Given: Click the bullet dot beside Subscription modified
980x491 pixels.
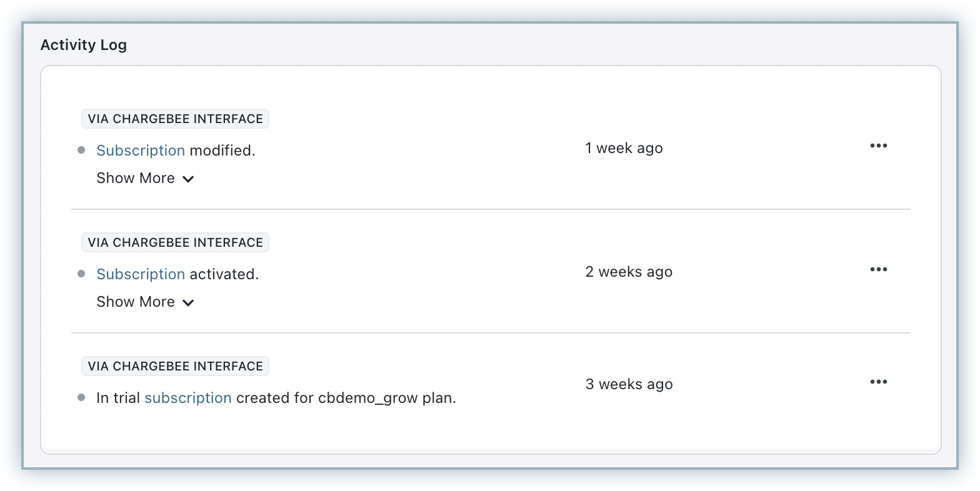Looking at the screenshot, I should coord(81,151).
